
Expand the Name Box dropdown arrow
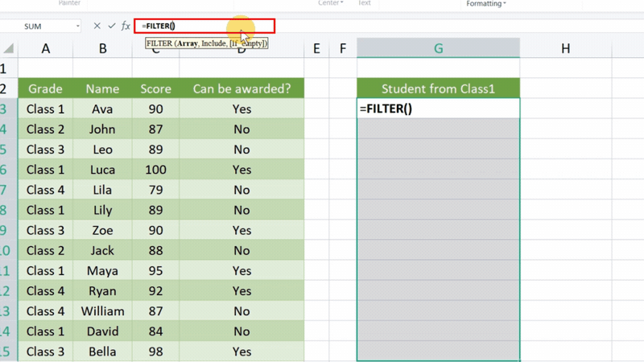(77, 27)
